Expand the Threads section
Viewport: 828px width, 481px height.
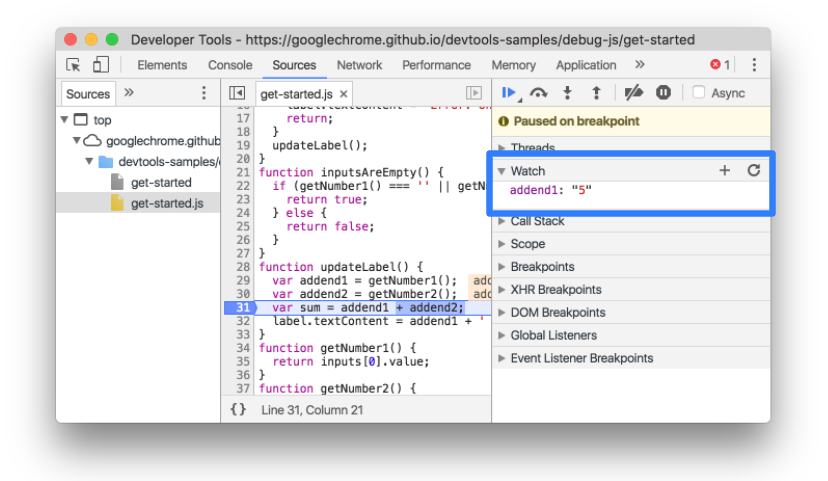502,147
